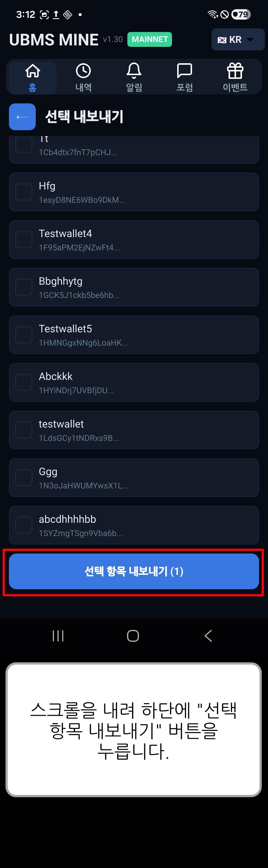
Task: Open the Forum chat bubble icon
Action: click(184, 71)
